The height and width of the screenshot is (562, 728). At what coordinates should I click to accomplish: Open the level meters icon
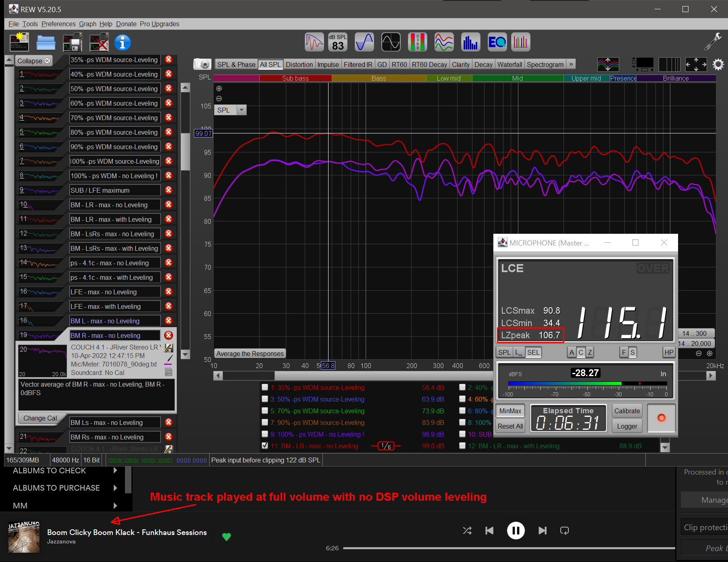pos(418,42)
